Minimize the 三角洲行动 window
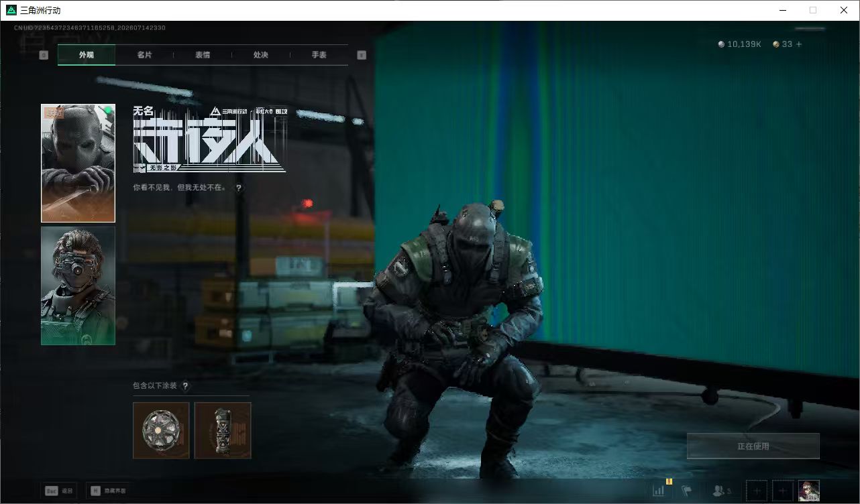This screenshot has height=504, width=860. click(782, 10)
